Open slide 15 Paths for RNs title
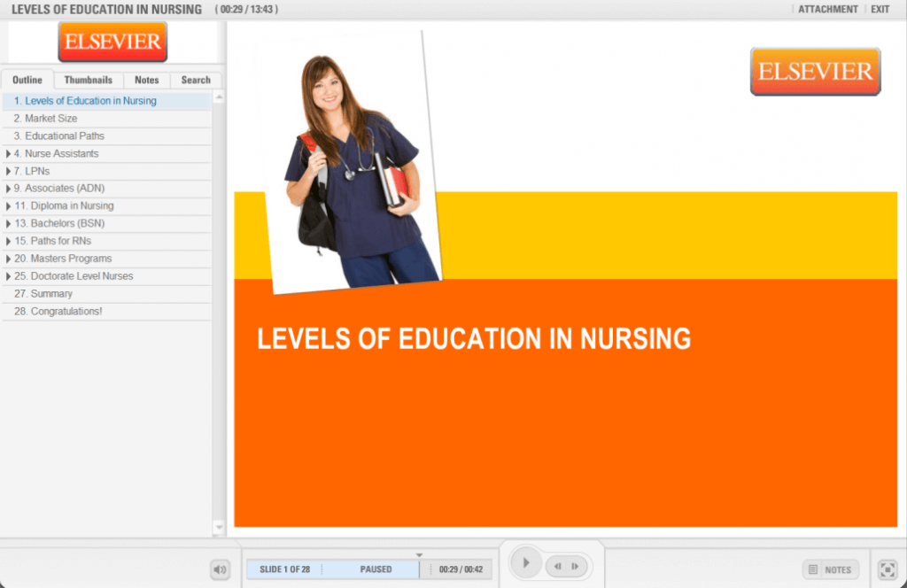907x588 pixels. tap(52, 241)
